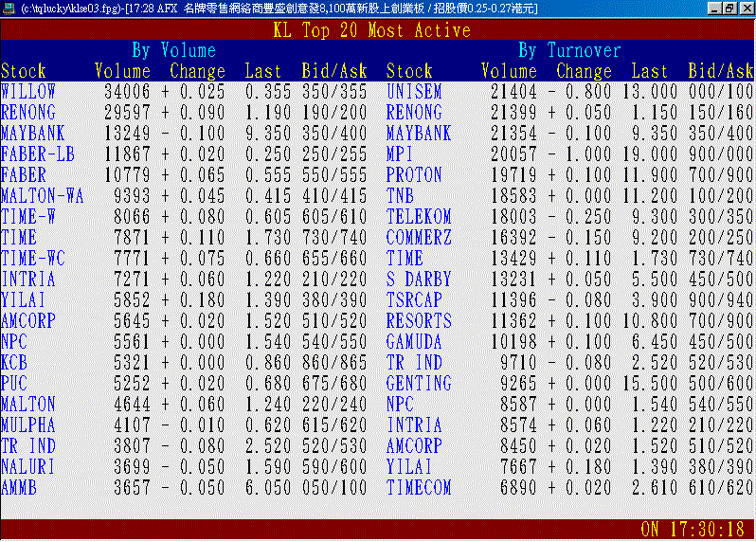The width and height of the screenshot is (756, 542).
Task: Click the S DARBY stock name
Action: 419,280
